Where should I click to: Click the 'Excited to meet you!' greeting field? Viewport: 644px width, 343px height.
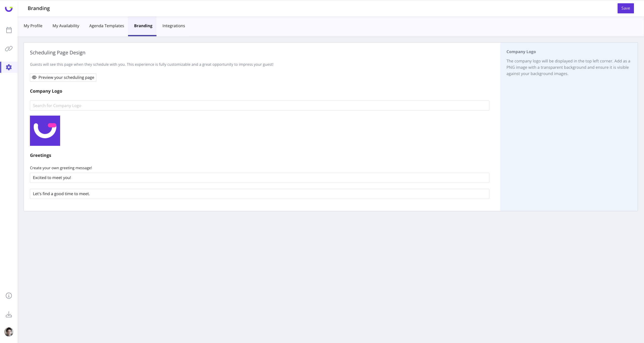point(260,178)
